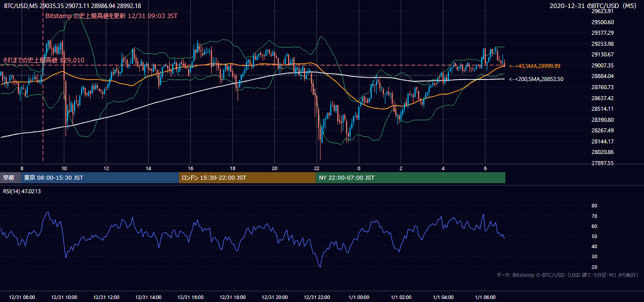Click the price axis value 27897.55

point(603,163)
